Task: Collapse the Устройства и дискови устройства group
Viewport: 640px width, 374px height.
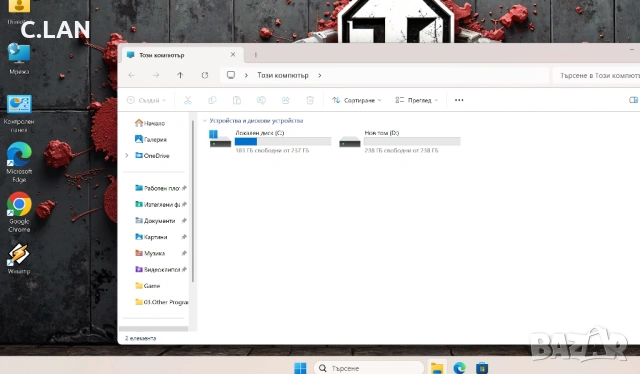Action: pos(205,121)
